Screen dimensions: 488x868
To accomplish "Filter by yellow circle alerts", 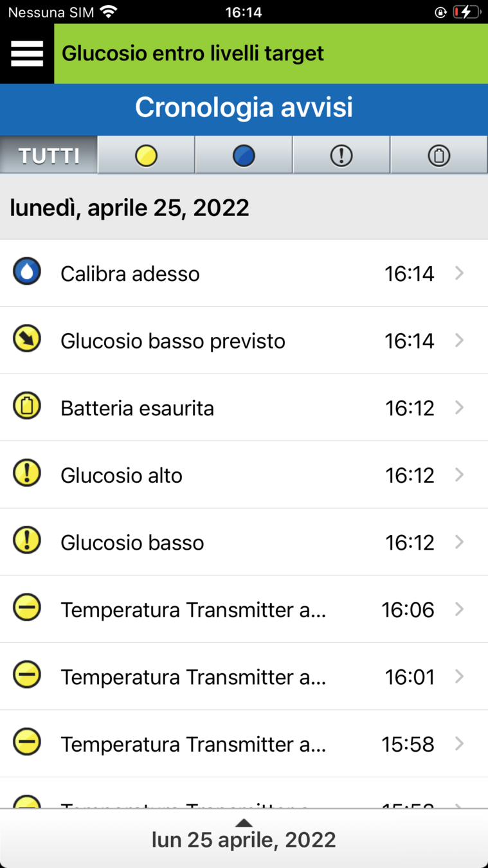I will pos(146,155).
